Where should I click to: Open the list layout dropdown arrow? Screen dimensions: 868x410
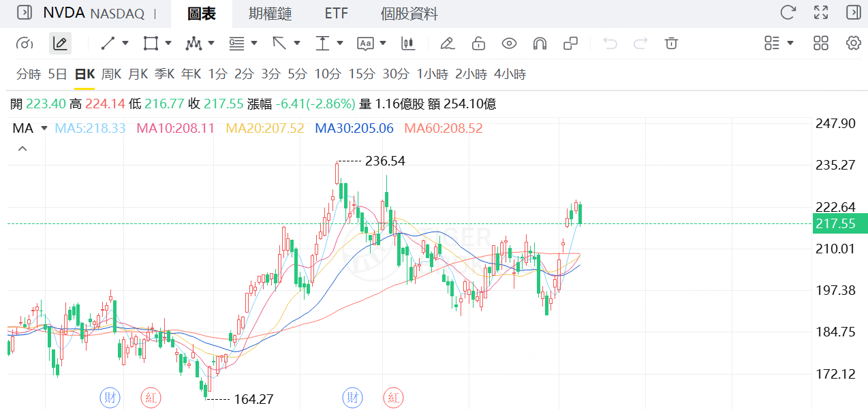coord(790,43)
